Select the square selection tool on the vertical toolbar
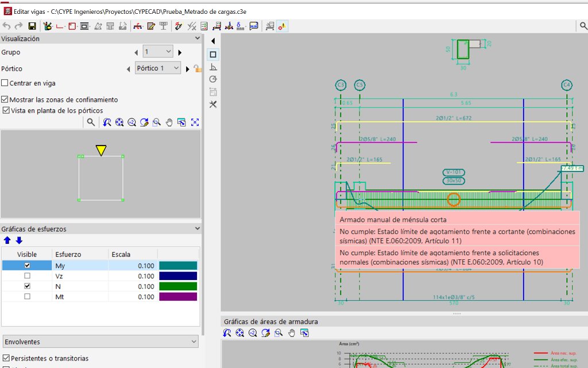 [213, 55]
